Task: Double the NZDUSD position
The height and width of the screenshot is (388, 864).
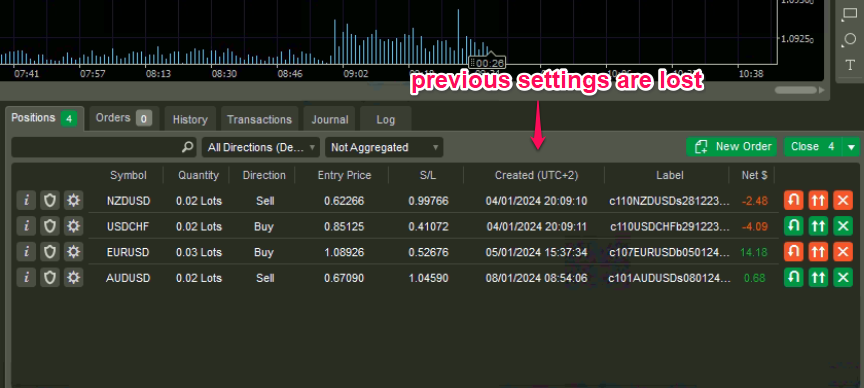Action: coord(818,201)
